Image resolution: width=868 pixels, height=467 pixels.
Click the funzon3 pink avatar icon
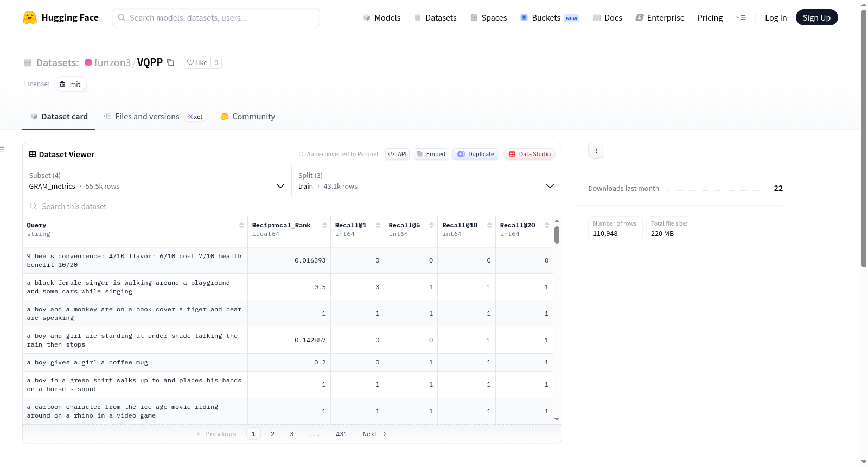88,62
